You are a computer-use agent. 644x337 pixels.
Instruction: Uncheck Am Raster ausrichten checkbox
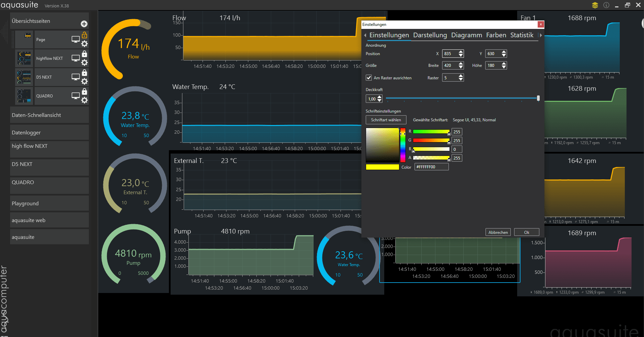tap(369, 78)
